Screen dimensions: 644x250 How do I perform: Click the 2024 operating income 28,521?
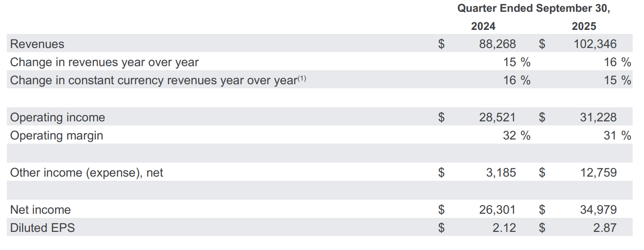(x=497, y=117)
